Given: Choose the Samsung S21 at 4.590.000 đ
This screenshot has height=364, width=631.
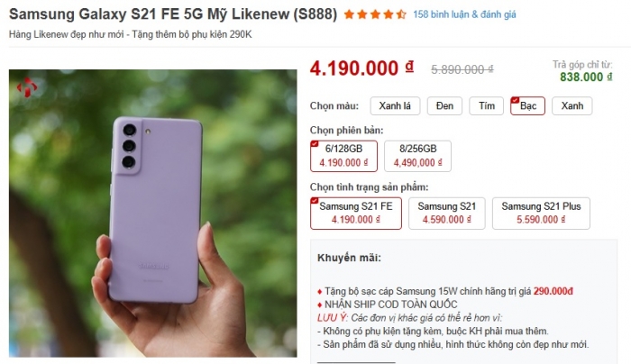Looking at the screenshot, I should (447, 213).
